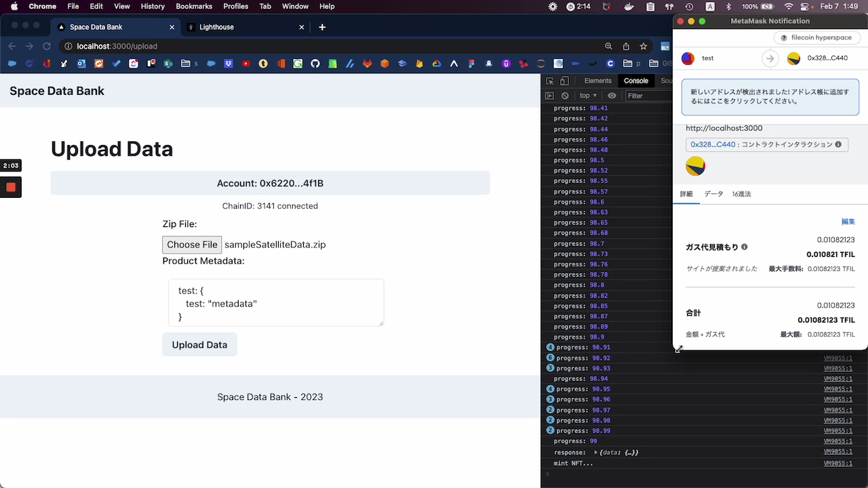
Task: Bookmark this page with the star icon
Action: (x=643, y=46)
